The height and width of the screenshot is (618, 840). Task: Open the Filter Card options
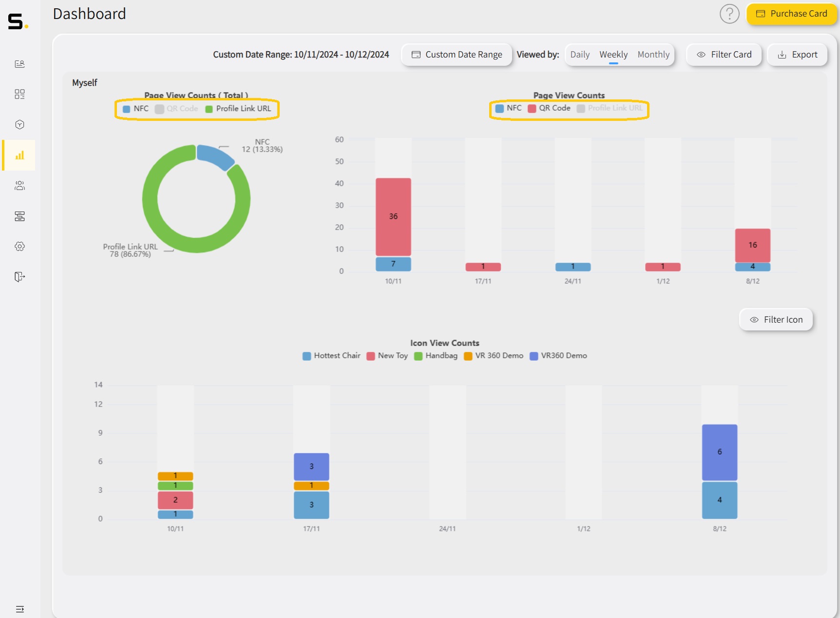tap(724, 54)
